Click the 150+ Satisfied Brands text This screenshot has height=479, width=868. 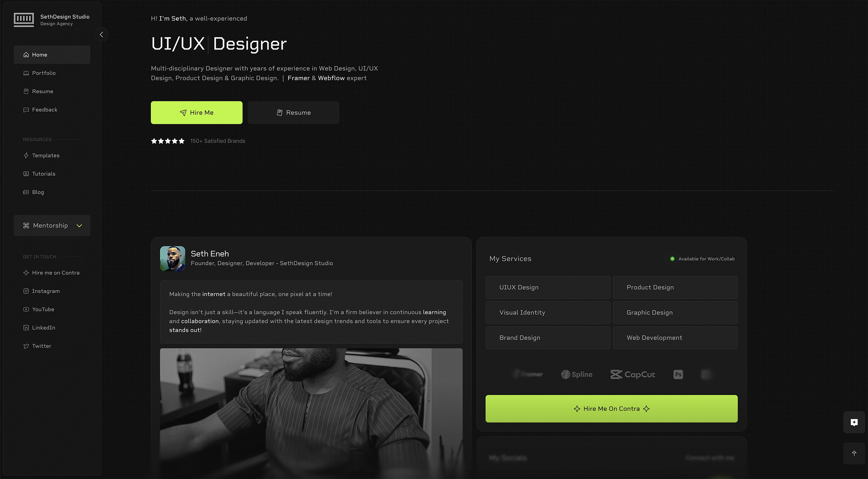pos(218,141)
